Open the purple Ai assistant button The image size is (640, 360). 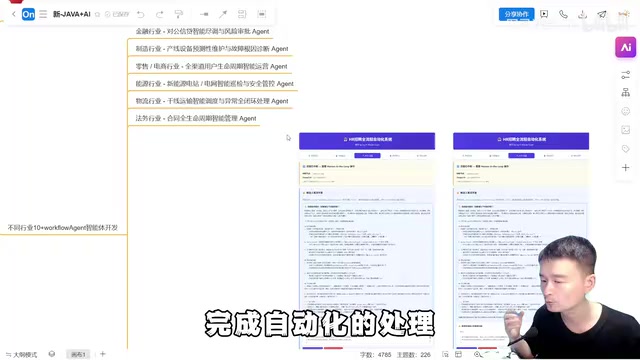click(x=625, y=47)
